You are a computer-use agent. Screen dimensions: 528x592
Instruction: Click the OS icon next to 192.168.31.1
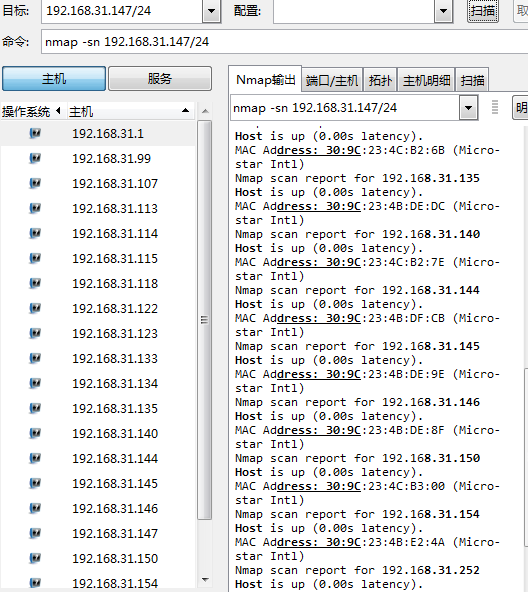35,133
